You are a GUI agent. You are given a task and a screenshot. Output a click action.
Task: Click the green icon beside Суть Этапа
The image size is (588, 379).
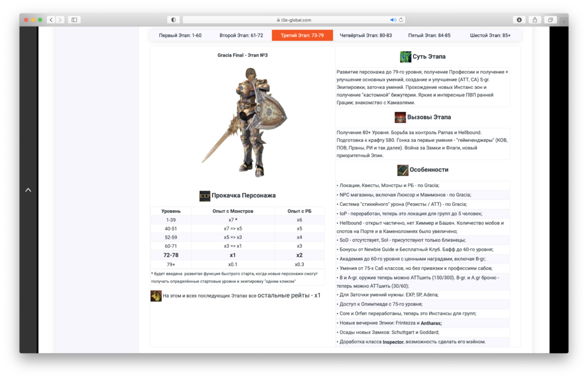(406, 56)
